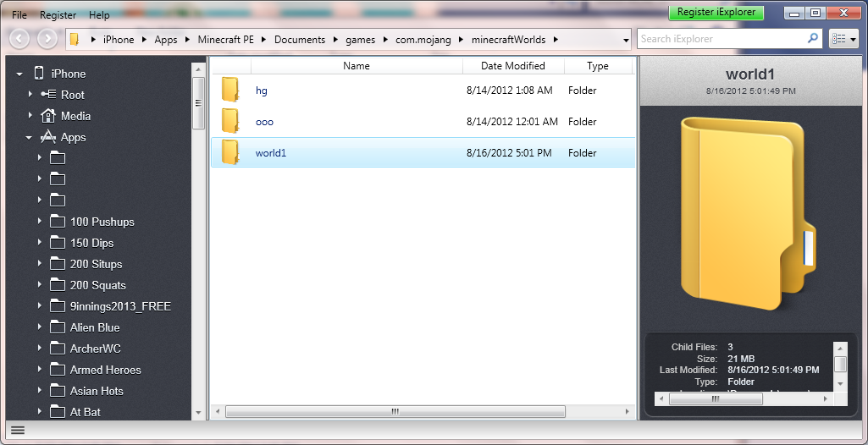868x445 pixels.
Task: Expand the Alien Blue node arrow
Action: coord(40,327)
